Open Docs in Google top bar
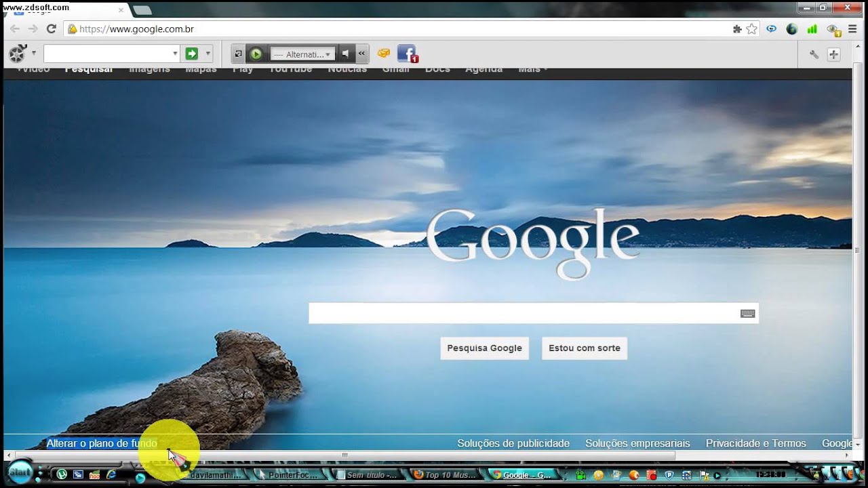 (x=437, y=70)
